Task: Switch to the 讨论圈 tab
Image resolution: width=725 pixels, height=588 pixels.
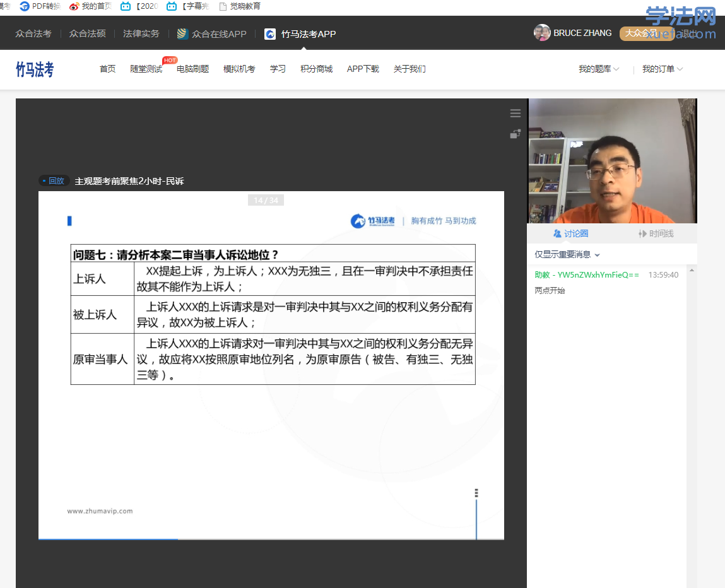Action: point(571,234)
